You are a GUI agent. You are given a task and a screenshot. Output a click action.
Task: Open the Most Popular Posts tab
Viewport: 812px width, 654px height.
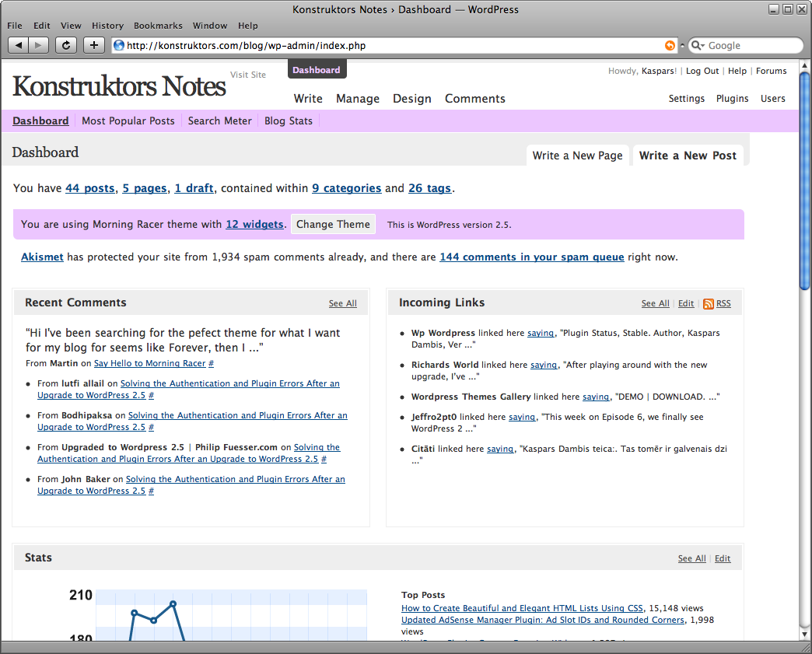pyautogui.click(x=128, y=121)
